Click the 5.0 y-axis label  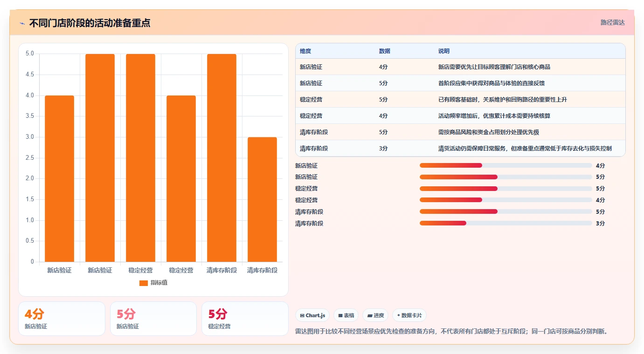click(x=30, y=54)
